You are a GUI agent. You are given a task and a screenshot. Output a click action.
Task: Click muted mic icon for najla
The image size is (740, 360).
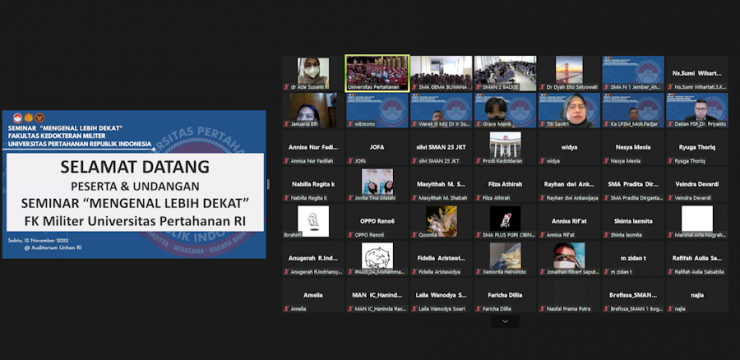click(x=671, y=309)
